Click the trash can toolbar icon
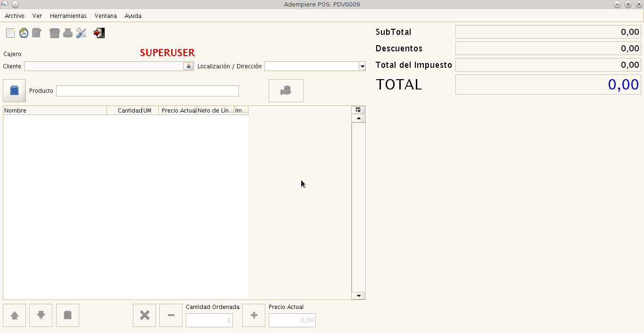This screenshot has width=644, height=333. (55, 33)
